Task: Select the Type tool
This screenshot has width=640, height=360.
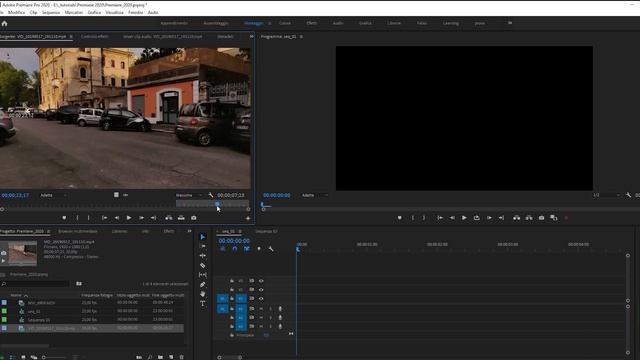Action: [203, 304]
